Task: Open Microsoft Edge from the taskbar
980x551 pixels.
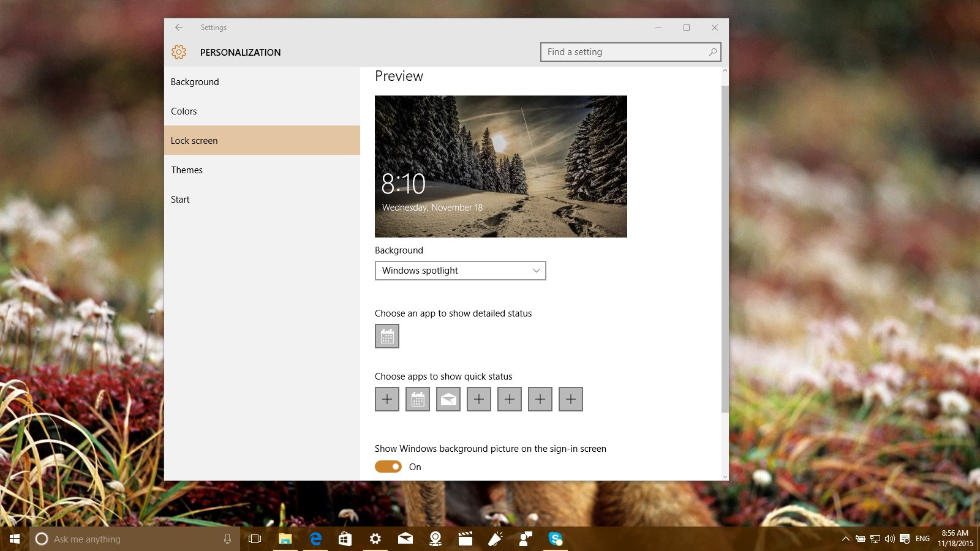Action: [x=315, y=539]
